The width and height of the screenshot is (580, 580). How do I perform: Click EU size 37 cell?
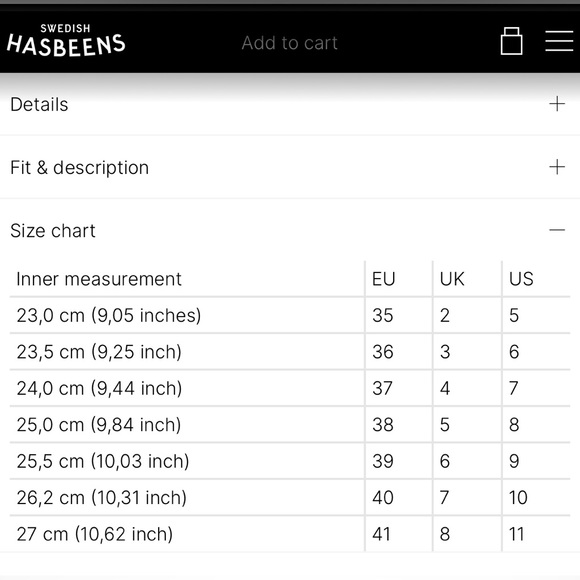pyautogui.click(x=399, y=388)
